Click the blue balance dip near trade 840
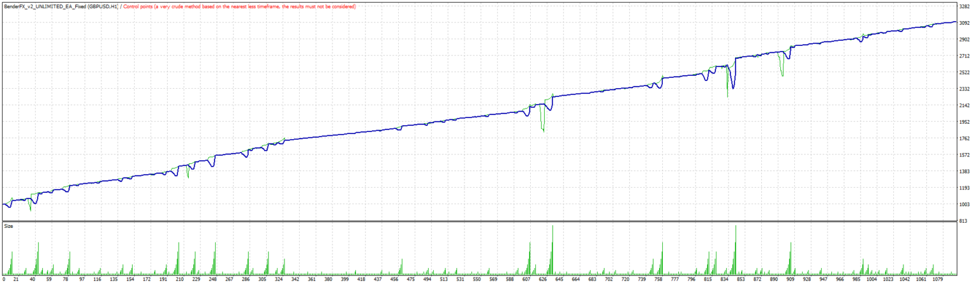The width and height of the screenshot is (980, 284). pyautogui.click(x=733, y=86)
